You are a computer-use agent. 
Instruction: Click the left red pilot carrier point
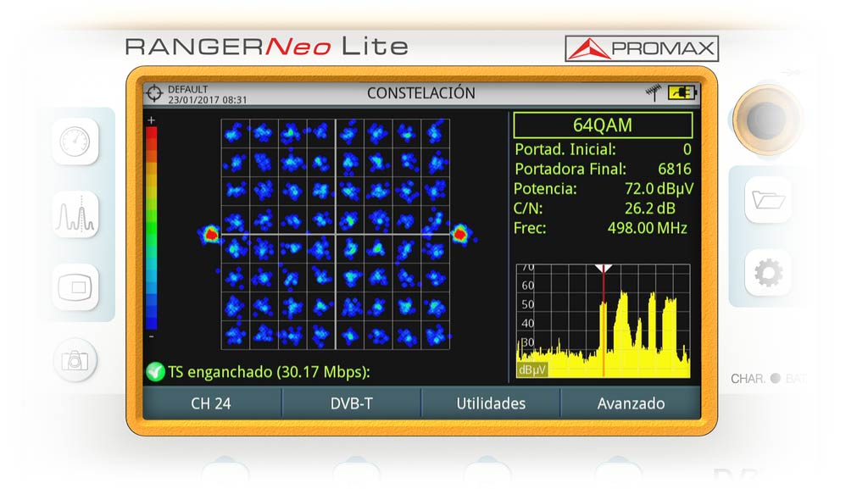(210, 234)
